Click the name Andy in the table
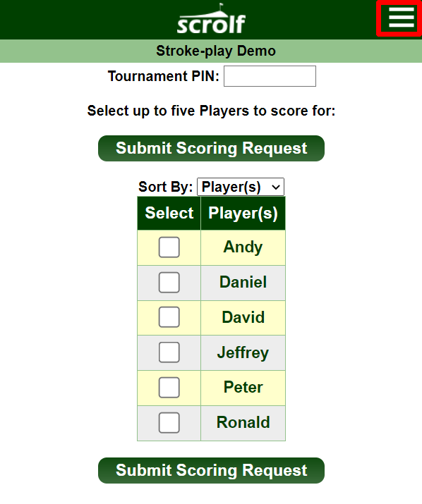The image size is (422, 504). pyautogui.click(x=243, y=247)
